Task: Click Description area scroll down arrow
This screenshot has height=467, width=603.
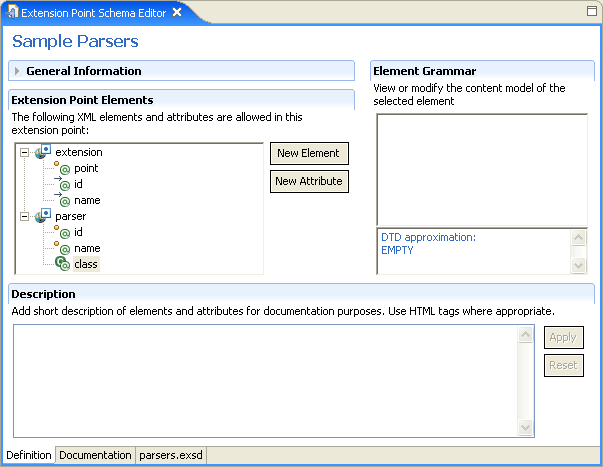Action: 525,427
